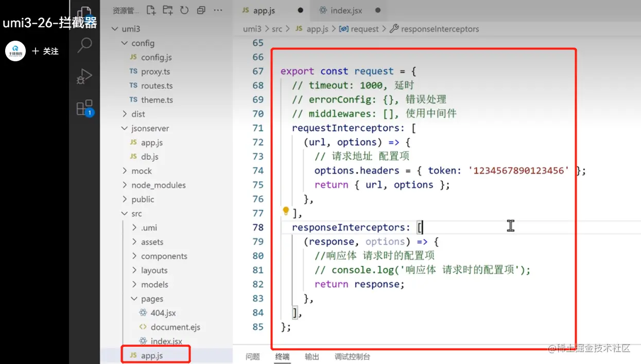641x364 pixels.
Task: Click the unsaved dot on app.js tab
Action: click(x=301, y=10)
